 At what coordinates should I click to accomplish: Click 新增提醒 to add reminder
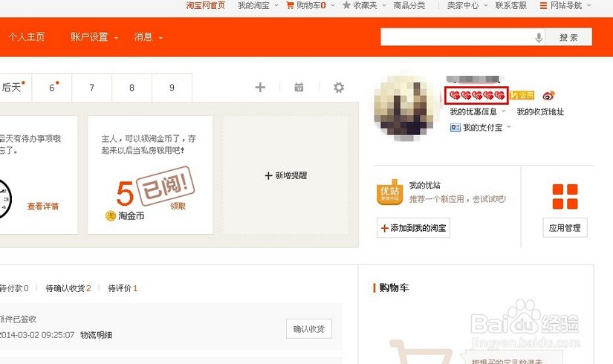(286, 175)
